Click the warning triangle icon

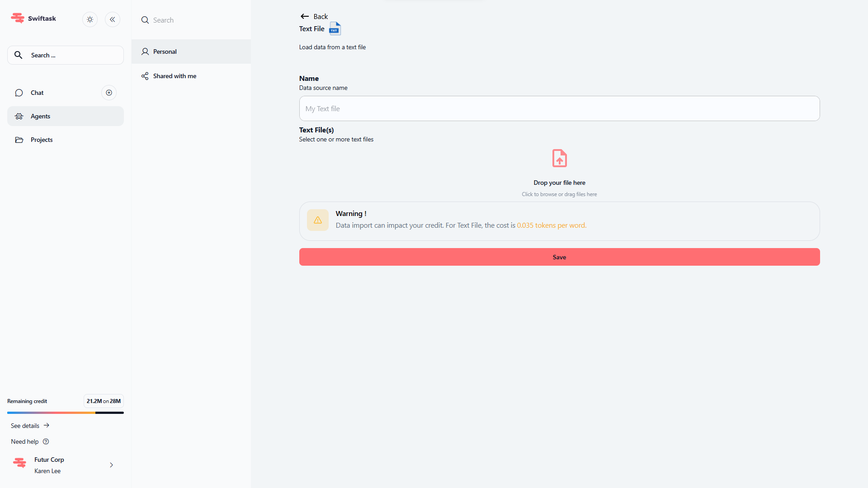(x=318, y=220)
